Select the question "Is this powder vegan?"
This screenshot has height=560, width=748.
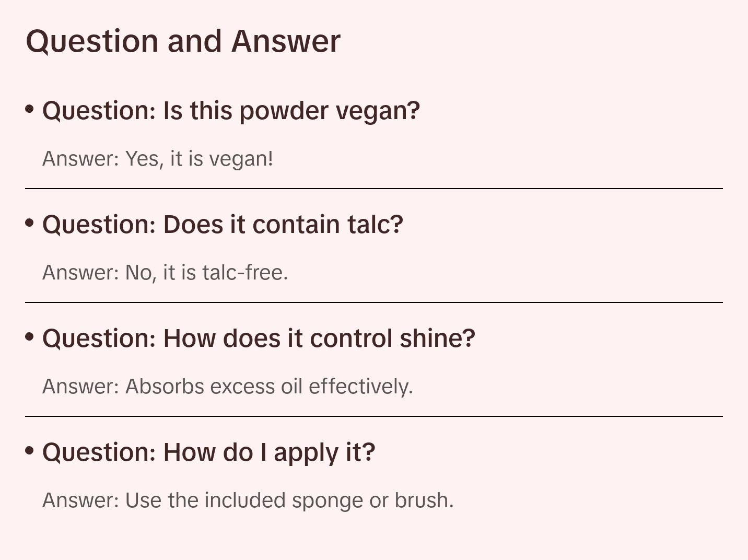pyautogui.click(x=231, y=111)
